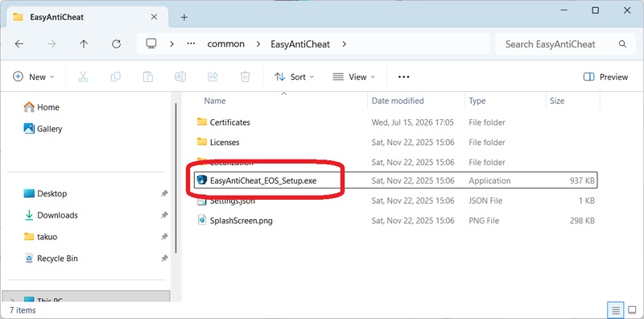644x319 pixels.
Task: Click the EasyAntiCheat setup application icon
Action: 202,180
